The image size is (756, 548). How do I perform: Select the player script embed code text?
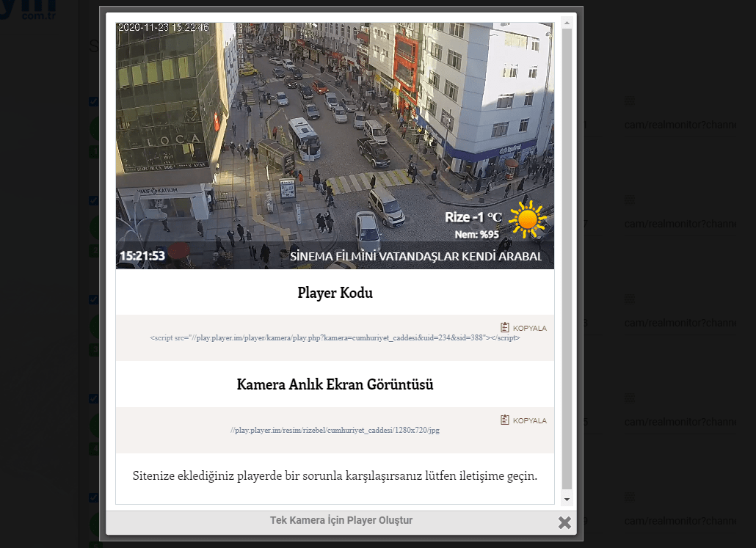[335, 338]
